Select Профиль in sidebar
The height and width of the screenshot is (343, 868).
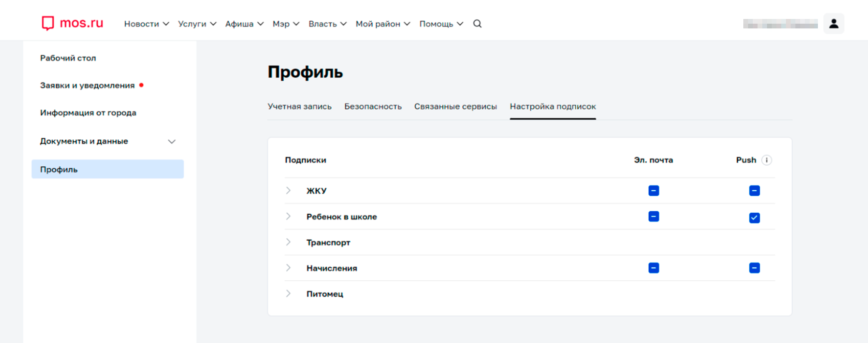pos(107,169)
